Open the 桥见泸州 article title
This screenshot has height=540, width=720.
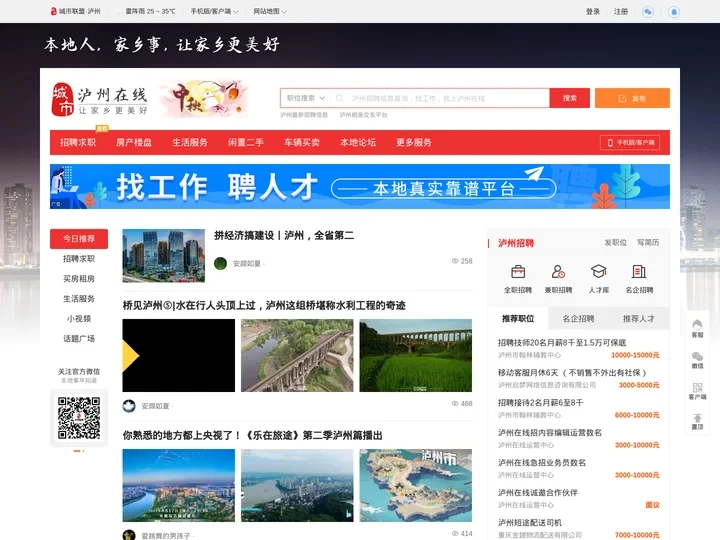tap(264, 305)
